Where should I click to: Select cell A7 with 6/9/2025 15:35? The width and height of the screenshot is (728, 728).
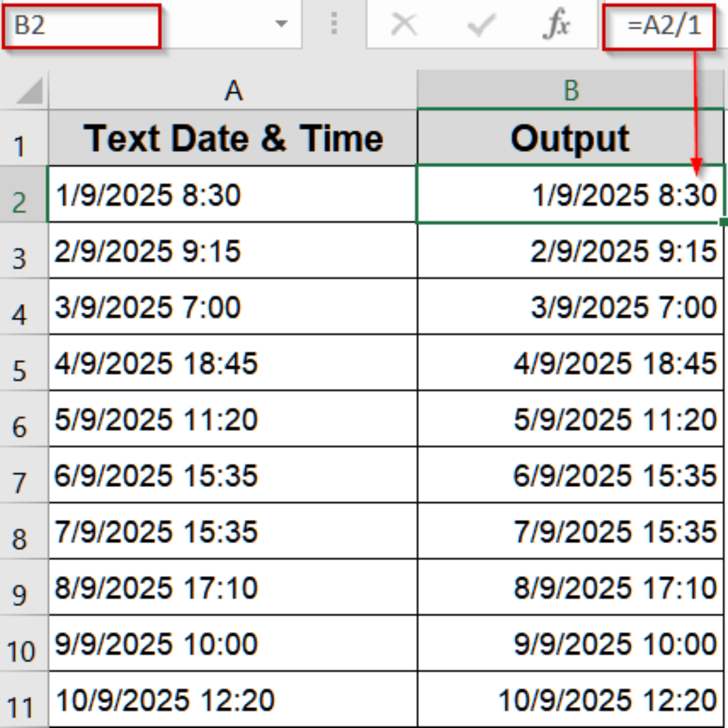(233, 475)
